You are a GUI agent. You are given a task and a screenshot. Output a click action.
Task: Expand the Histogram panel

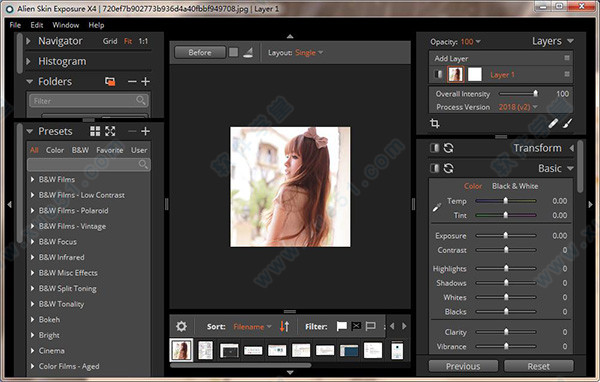(x=28, y=61)
